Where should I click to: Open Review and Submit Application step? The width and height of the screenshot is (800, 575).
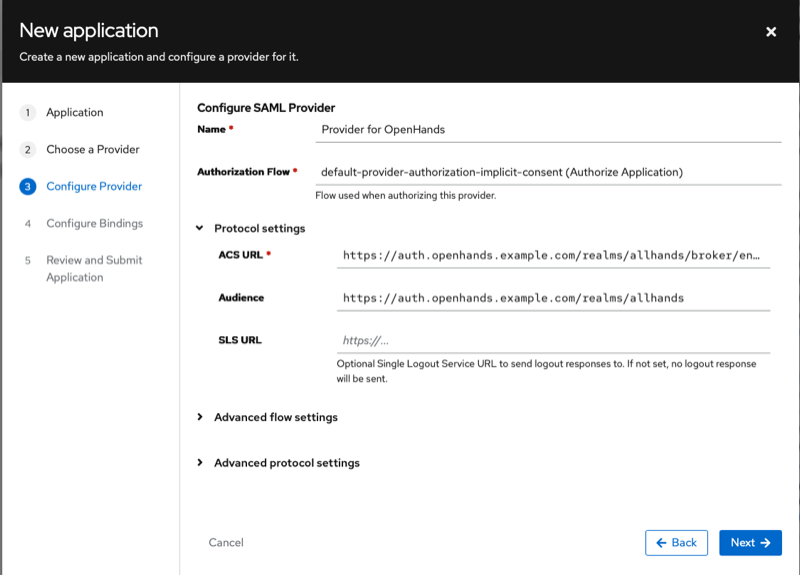(94, 268)
